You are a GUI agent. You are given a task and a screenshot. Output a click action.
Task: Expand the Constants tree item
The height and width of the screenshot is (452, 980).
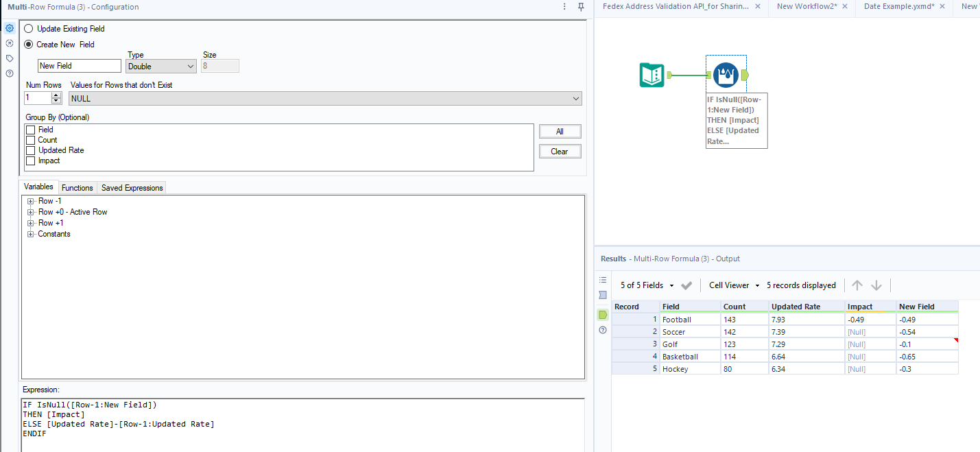pos(30,234)
